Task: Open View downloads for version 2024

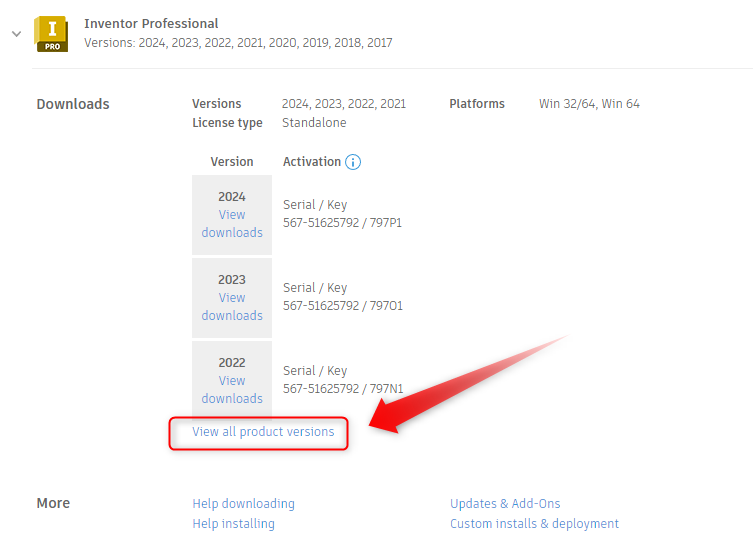Action: coord(232,224)
